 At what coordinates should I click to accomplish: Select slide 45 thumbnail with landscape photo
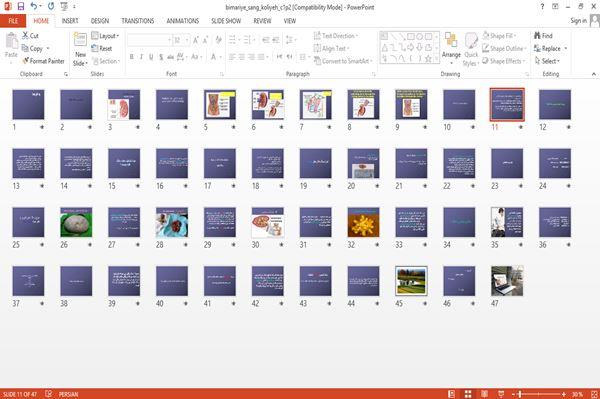click(411, 281)
